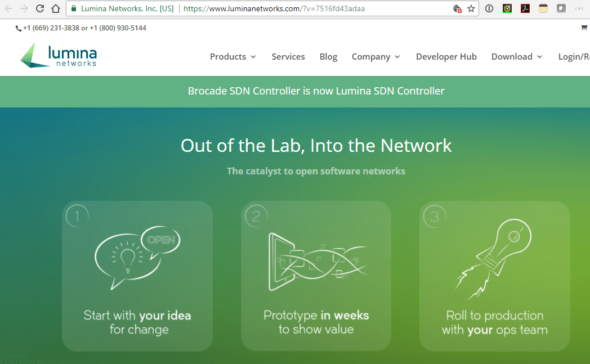
Task: Bookmark this page using the star icon
Action: tap(471, 8)
